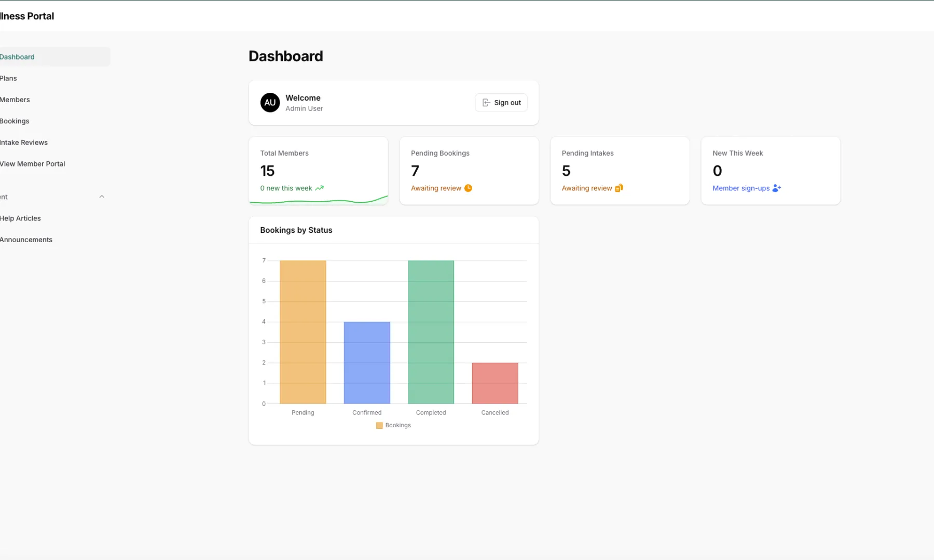Viewport: 934px width, 560px height.
Task: Select the Dashboard sidebar item
Action: tap(17, 57)
